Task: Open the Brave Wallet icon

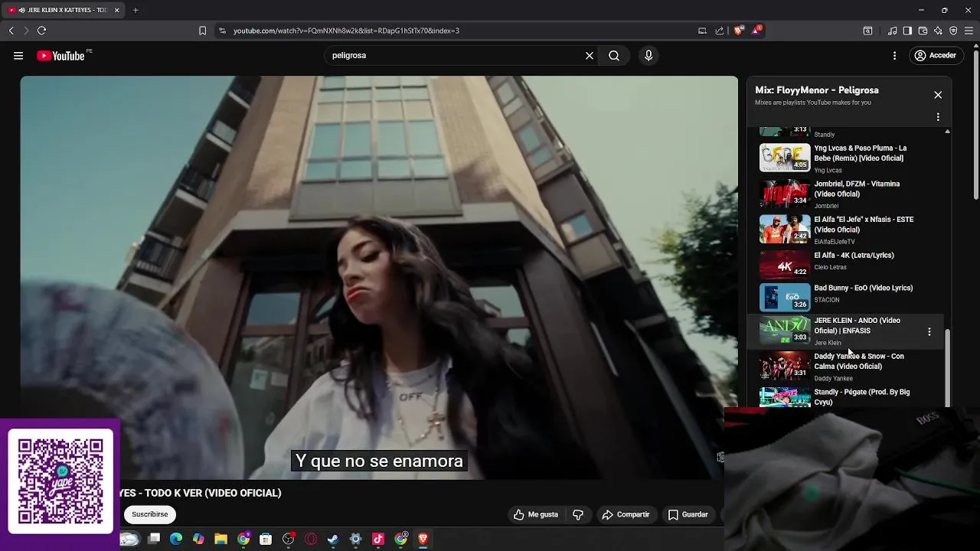Action: coord(923,31)
